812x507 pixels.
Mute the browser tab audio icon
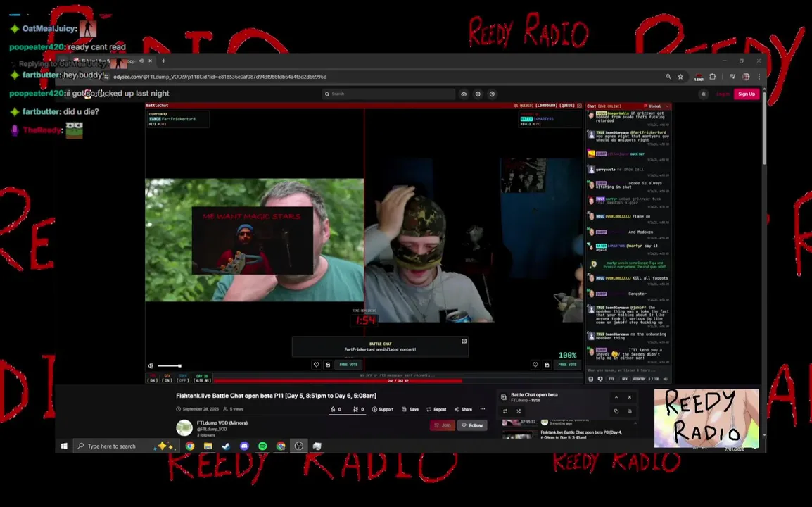pos(141,61)
